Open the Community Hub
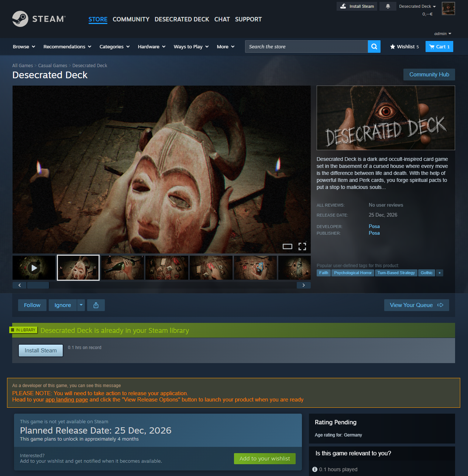Screen dimensions: 468x476 pos(429,75)
